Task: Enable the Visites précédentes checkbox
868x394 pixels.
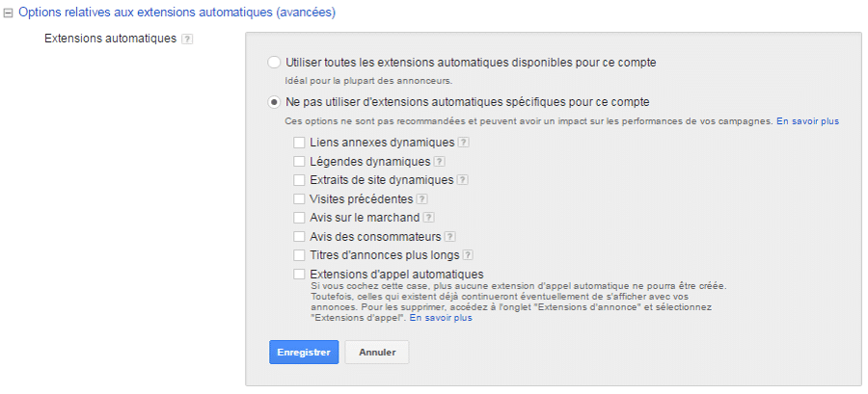Action: (x=300, y=199)
